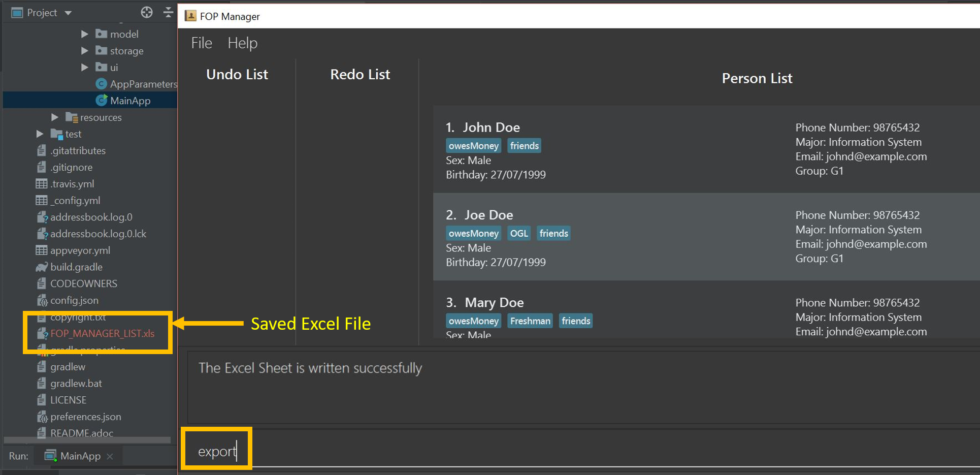Image resolution: width=980 pixels, height=475 pixels.
Task: Expand the model folder
Action: coord(84,34)
